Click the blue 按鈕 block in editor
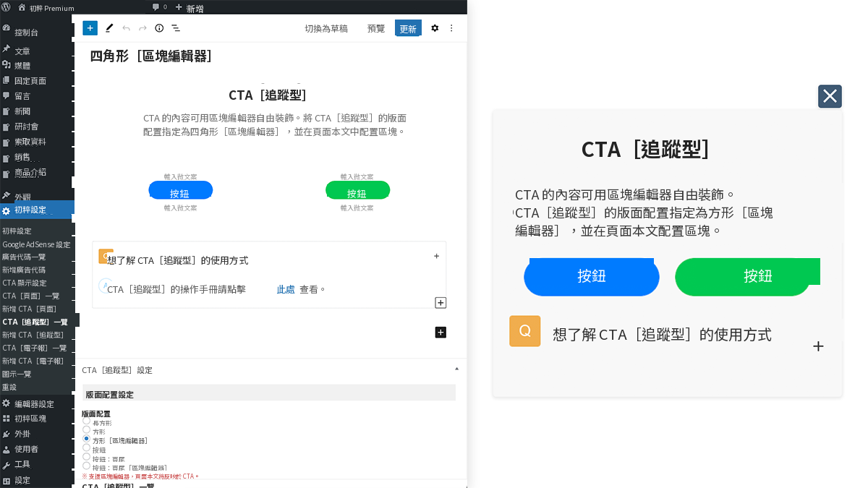 (x=180, y=191)
